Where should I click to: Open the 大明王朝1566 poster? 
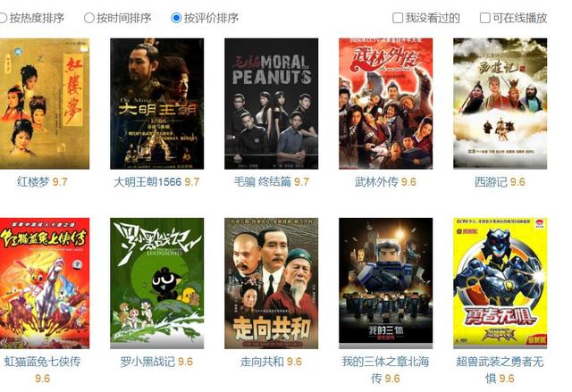[157, 104]
